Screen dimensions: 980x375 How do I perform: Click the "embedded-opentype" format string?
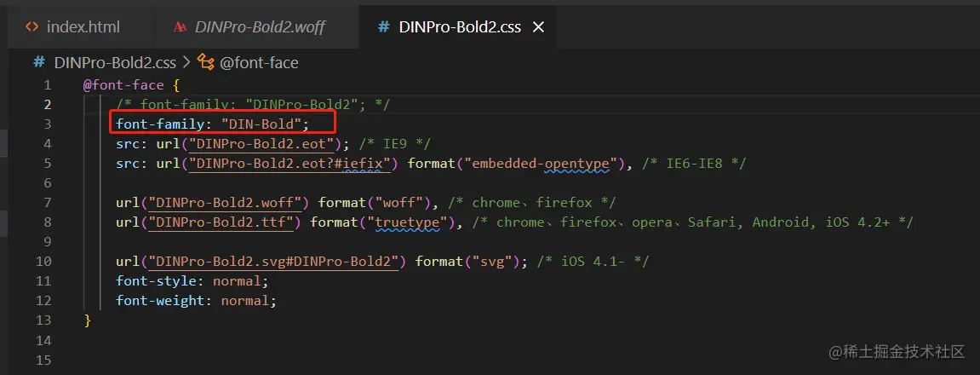[x=540, y=164]
